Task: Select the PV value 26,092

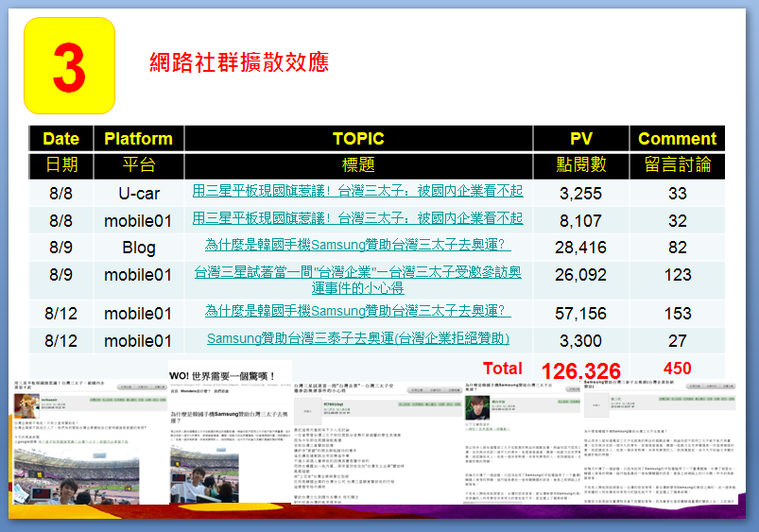Action: tap(581, 275)
